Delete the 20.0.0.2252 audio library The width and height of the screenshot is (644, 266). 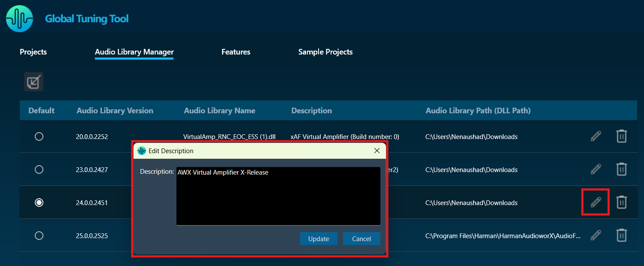tap(621, 136)
